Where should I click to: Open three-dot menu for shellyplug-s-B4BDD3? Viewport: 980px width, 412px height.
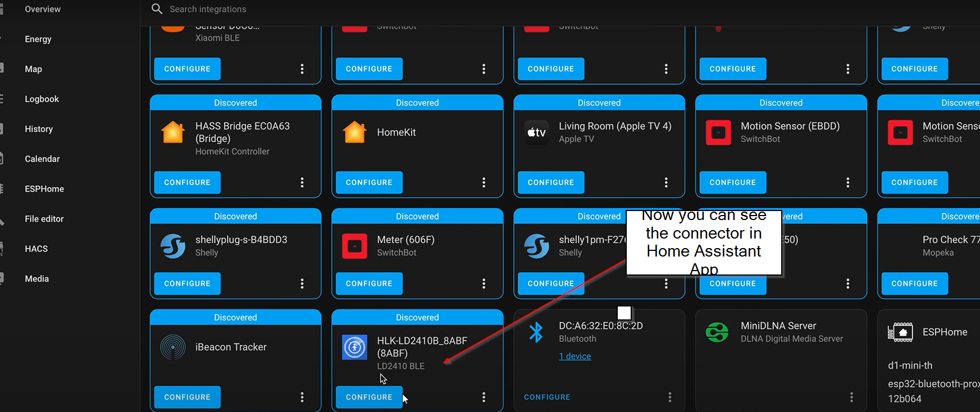[302, 283]
